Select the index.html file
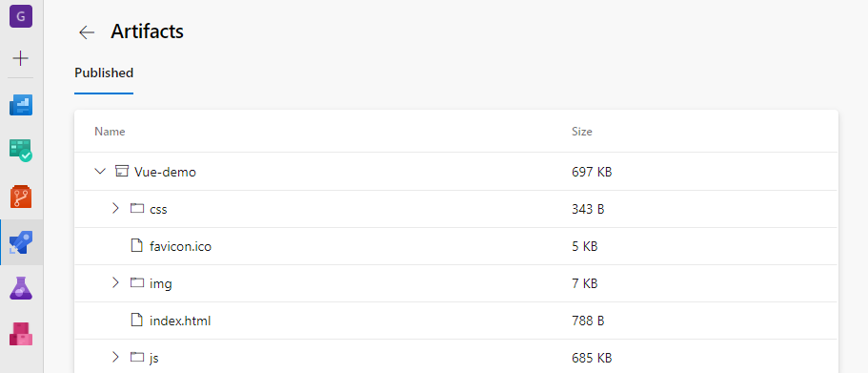This screenshot has height=373, width=868. tap(180, 321)
